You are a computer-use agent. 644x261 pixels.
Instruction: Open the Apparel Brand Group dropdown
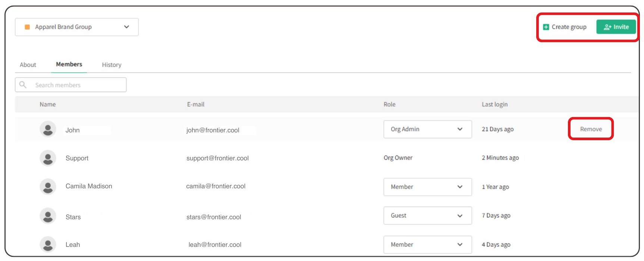77,27
